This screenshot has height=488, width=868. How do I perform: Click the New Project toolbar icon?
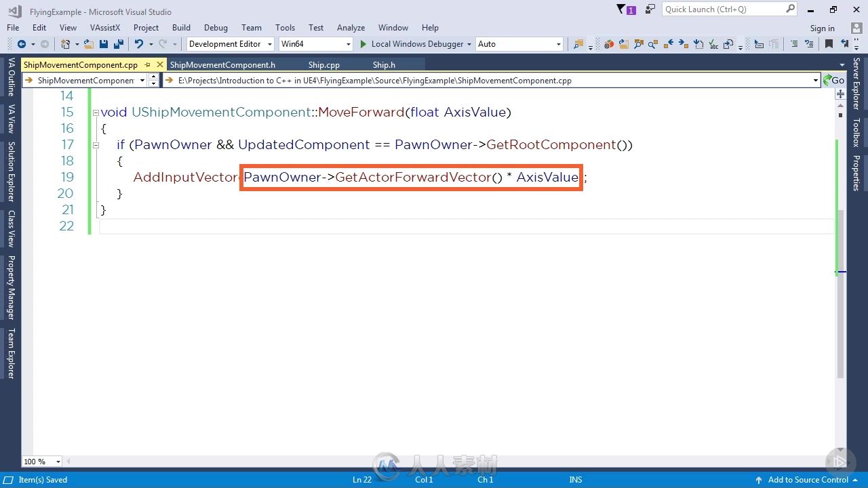(x=66, y=44)
